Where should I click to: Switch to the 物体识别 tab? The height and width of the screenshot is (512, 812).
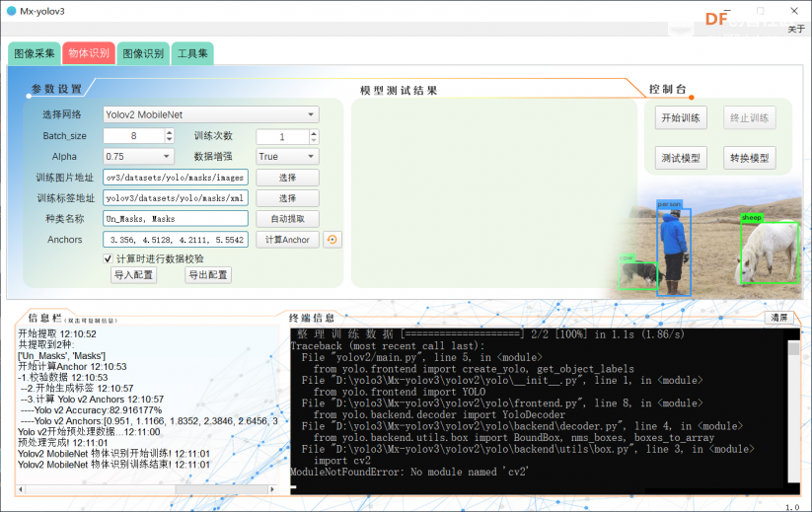89,53
